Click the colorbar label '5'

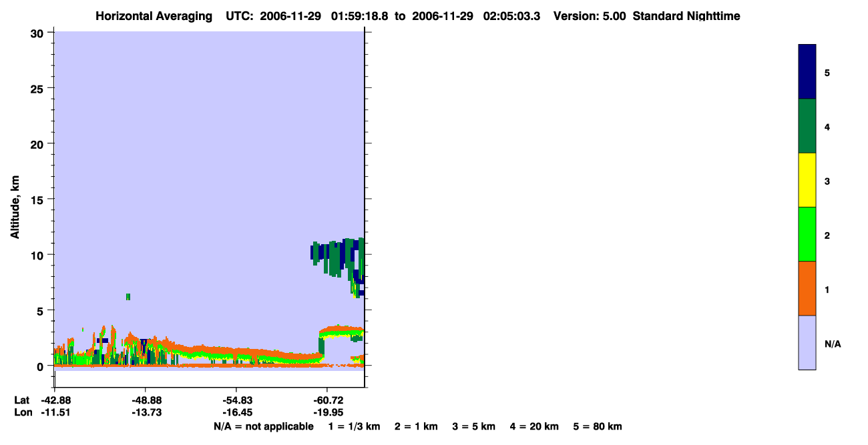827,73
